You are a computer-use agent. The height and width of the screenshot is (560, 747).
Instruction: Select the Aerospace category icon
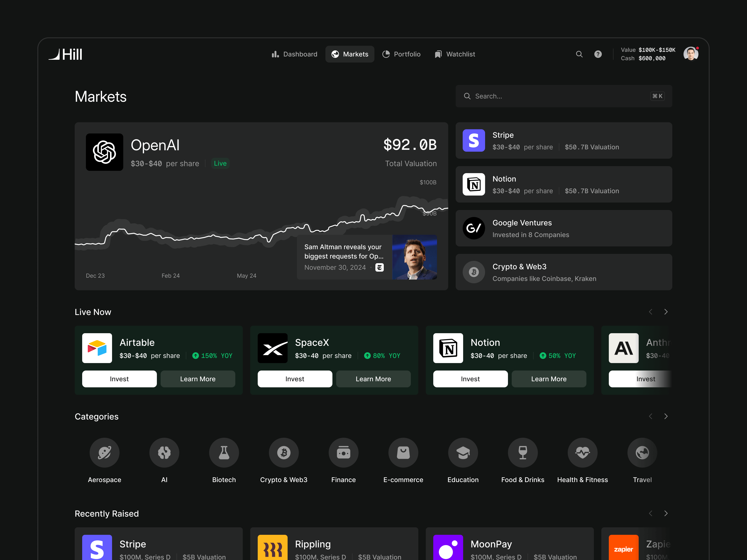pos(104,453)
